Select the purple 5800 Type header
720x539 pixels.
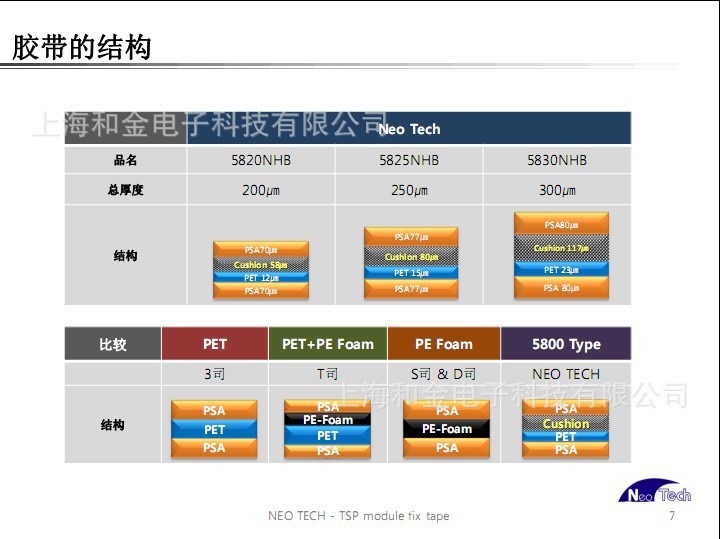tap(566, 344)
